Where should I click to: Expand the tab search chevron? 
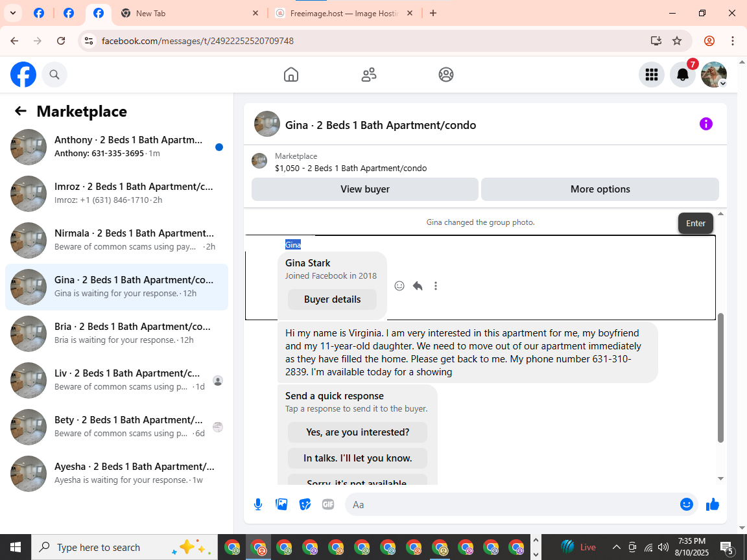click(13, 14)
